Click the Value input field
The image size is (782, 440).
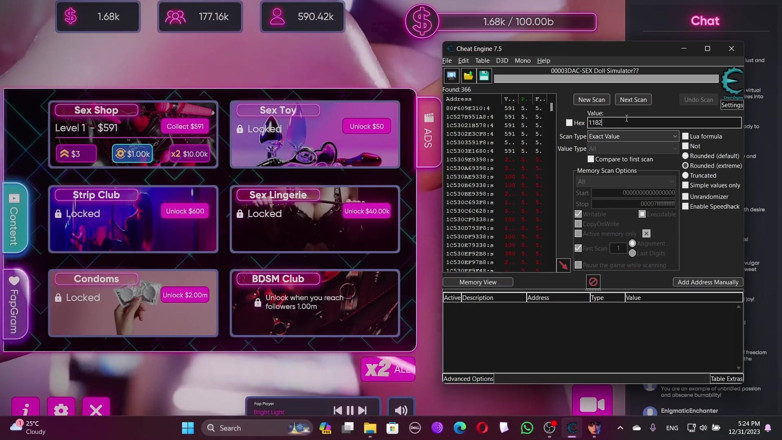pos(664,123)
